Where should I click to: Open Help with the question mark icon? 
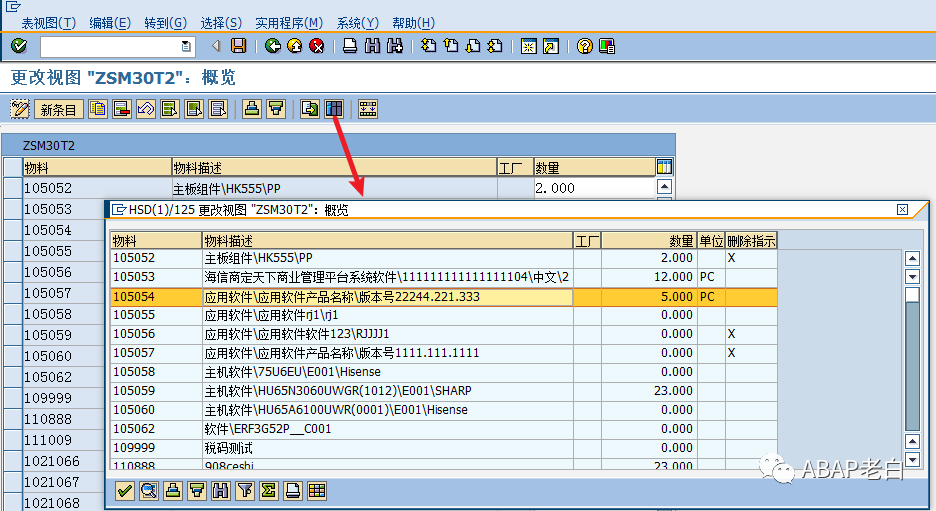(x=584, y=45)
